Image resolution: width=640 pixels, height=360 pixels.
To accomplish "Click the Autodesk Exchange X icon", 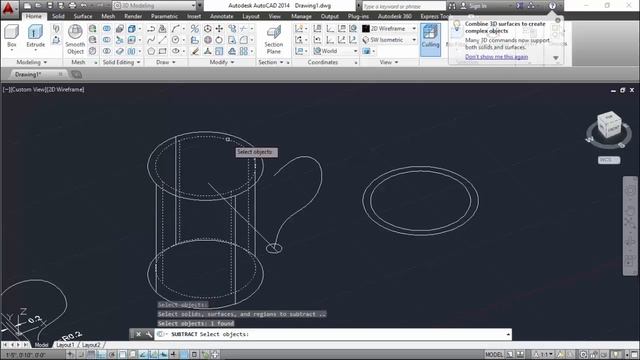I will 520,6.
